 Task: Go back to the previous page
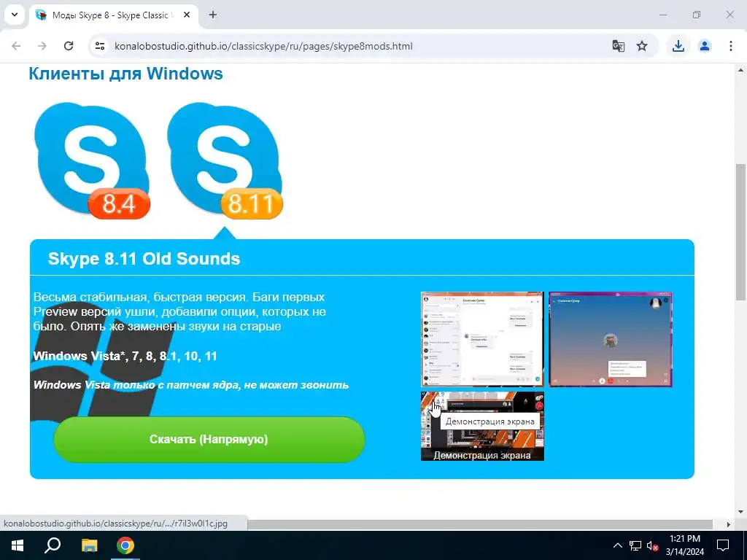(16, 46)
